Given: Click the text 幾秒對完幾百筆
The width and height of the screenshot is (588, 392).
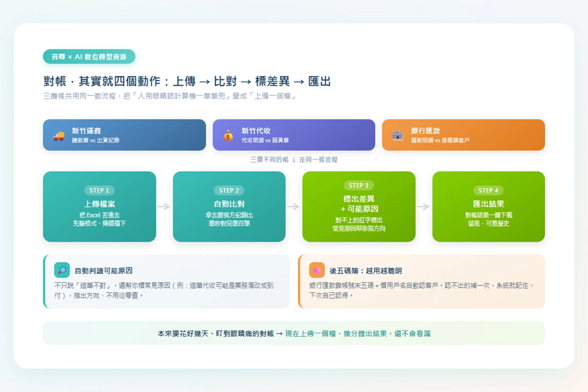Looking at the screenshot, I should (229, 223).
